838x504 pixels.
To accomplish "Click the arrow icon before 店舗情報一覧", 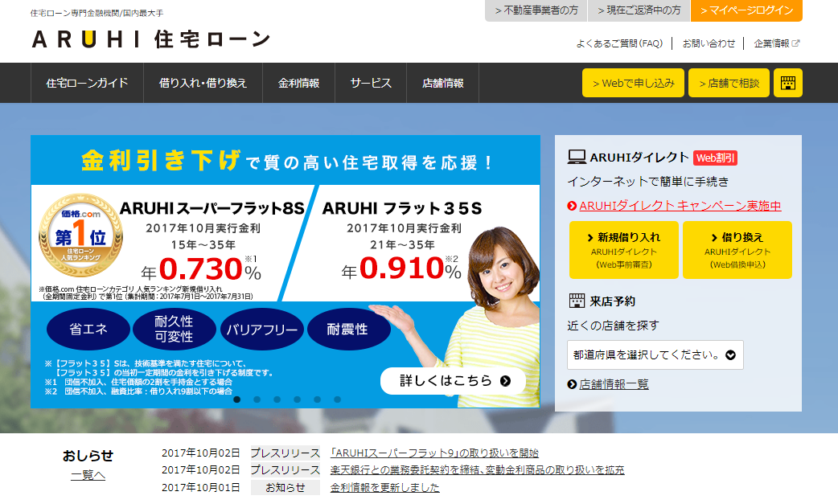I will click(x=572, y=384).
